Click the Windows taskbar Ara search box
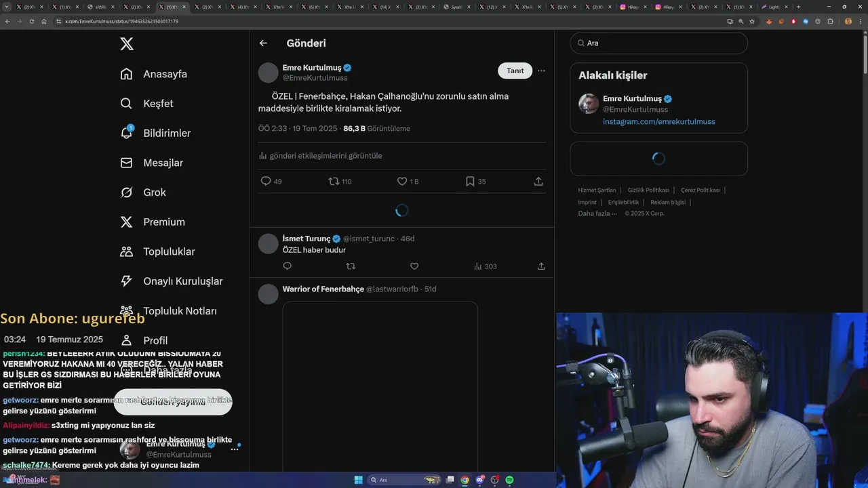868x488 pixels. (x=405, y=480)
